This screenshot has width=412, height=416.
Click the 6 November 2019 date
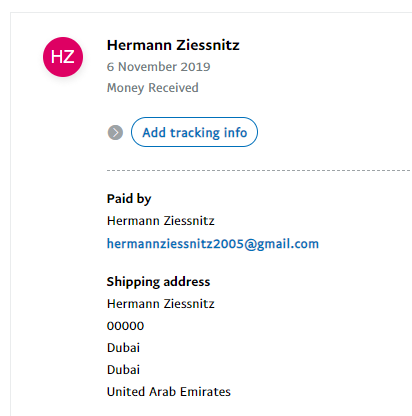click(158, 67)
